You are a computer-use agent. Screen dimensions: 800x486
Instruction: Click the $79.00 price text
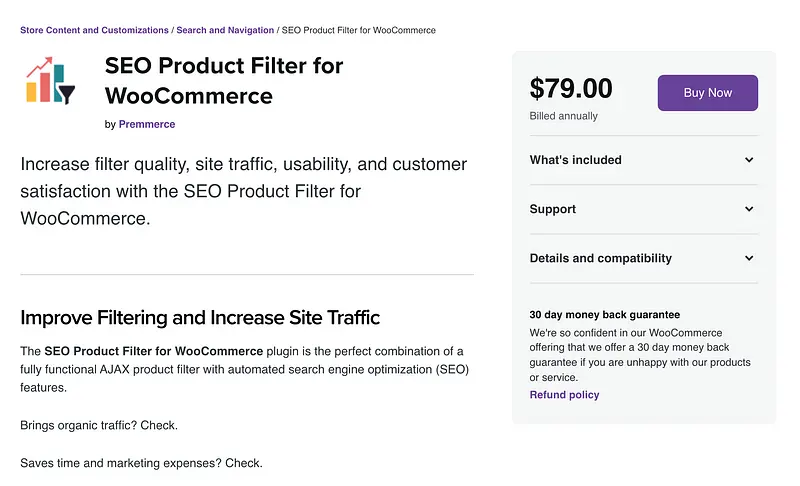coord(571,89)
